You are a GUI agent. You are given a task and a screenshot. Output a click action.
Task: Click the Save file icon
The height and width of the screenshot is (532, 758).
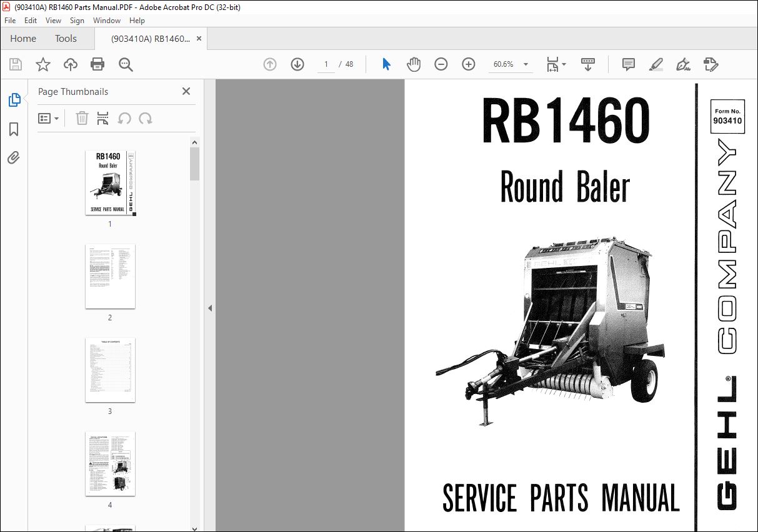click(16, 64)
